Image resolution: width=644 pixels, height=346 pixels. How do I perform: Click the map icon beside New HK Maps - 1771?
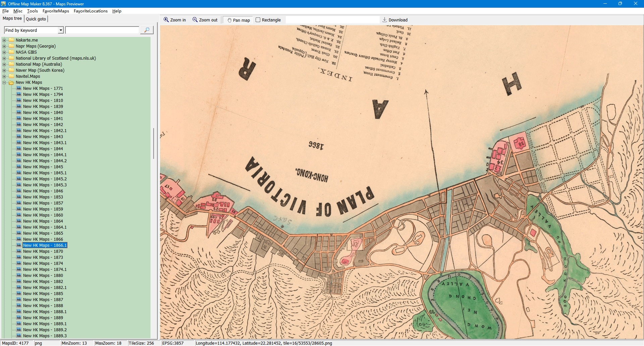tap(19, 89)
